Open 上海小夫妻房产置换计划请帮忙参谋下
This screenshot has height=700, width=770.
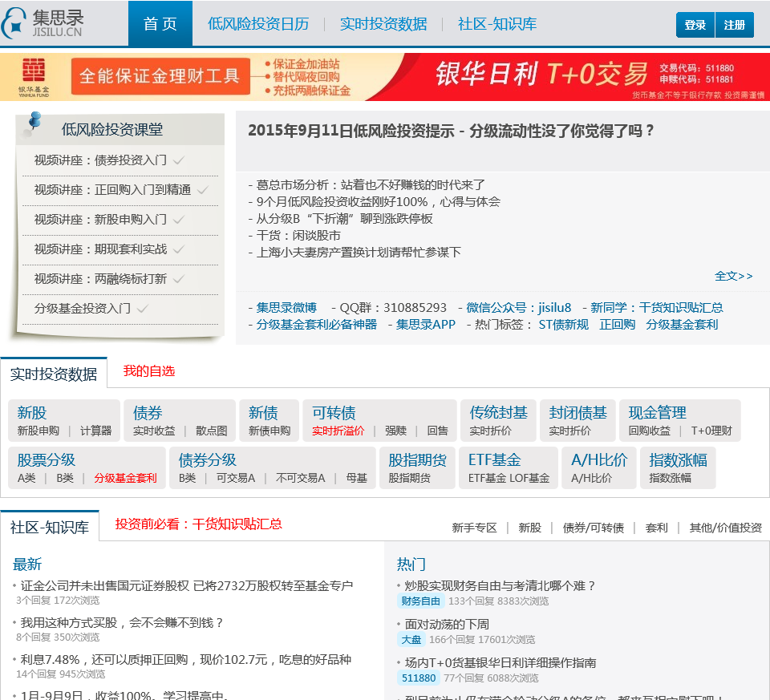359,253
